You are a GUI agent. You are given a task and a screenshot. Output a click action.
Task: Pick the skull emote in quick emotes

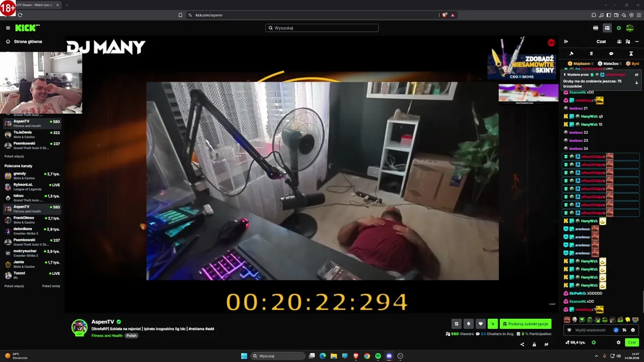pyautogui.click(x=575, y=320)
